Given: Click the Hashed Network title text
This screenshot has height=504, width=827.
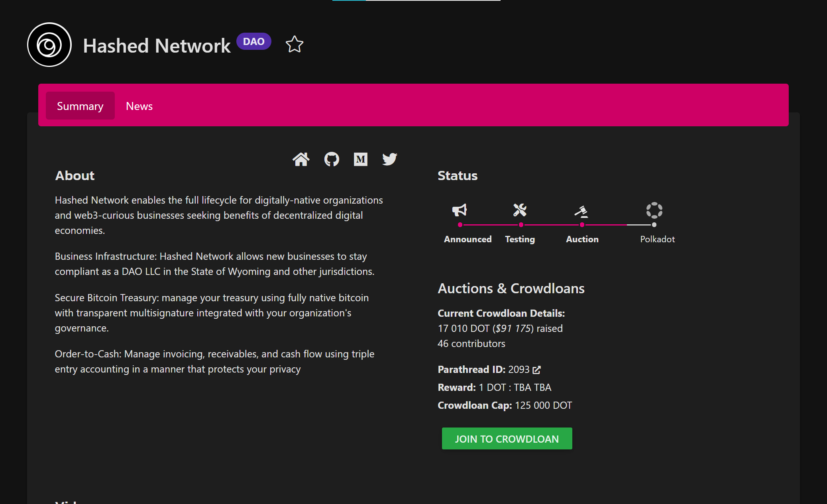Looking at the screenshot, I should (157, 46).
